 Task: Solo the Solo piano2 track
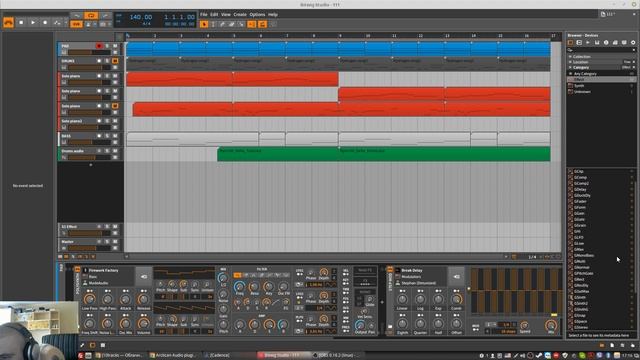pos(107,121)
